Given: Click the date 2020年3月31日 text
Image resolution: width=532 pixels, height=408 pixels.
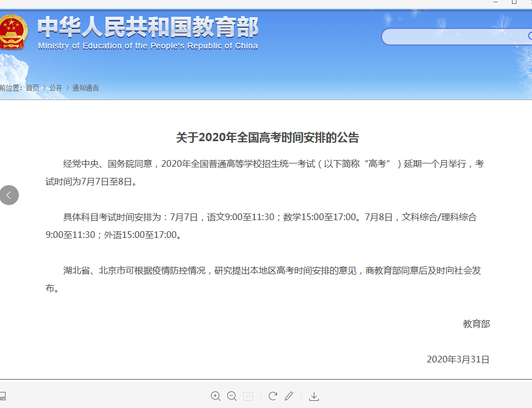Looking at the screenshot, I should (458, 360).
